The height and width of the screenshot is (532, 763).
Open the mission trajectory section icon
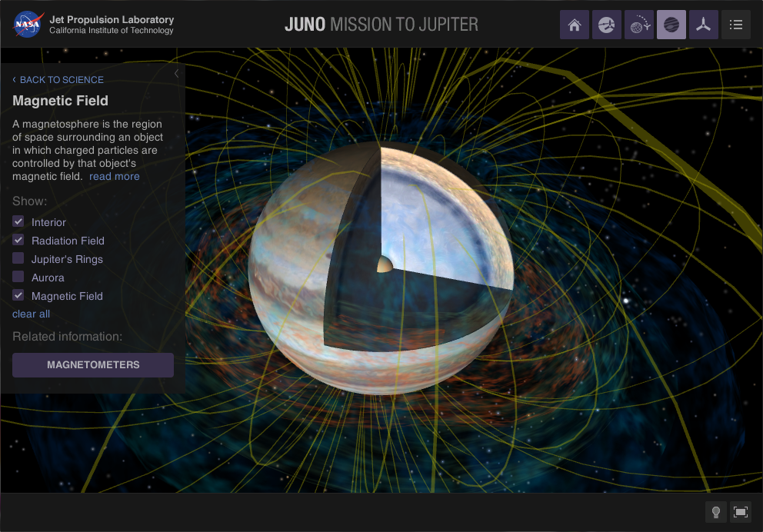coord(639,25)
